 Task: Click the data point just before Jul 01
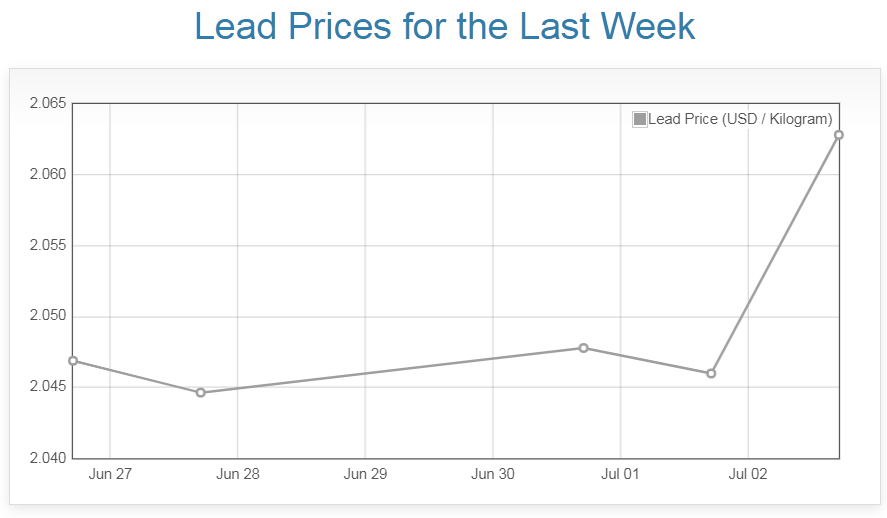[x=584, y=348]
